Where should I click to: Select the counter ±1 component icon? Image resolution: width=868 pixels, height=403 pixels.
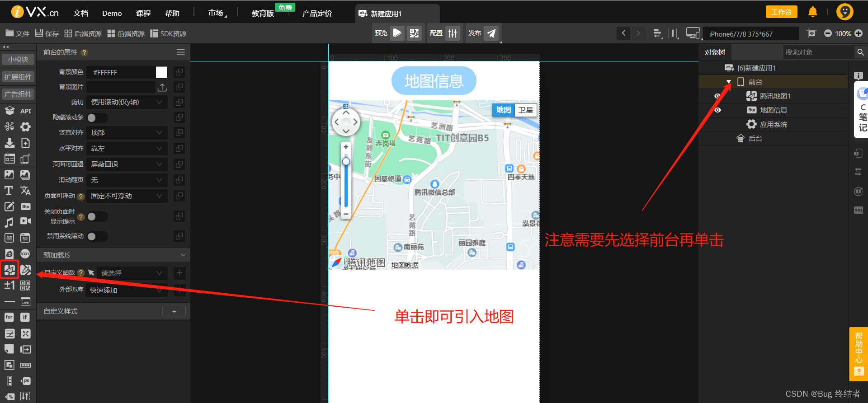tap(9, 285)
